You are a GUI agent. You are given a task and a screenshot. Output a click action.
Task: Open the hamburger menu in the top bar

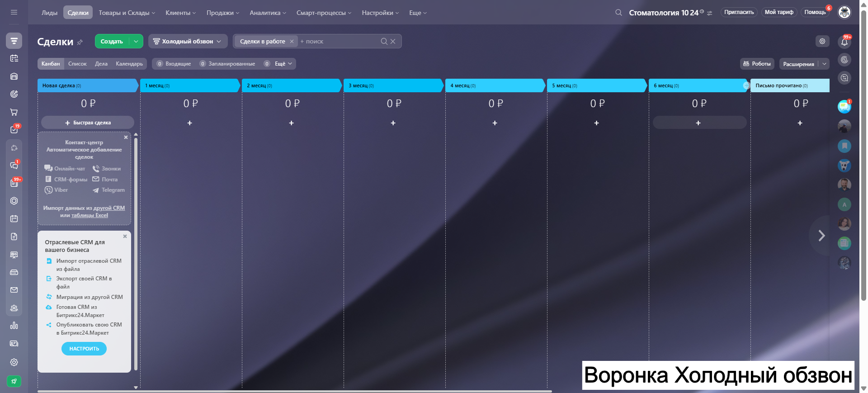click(x=14, y=12)
